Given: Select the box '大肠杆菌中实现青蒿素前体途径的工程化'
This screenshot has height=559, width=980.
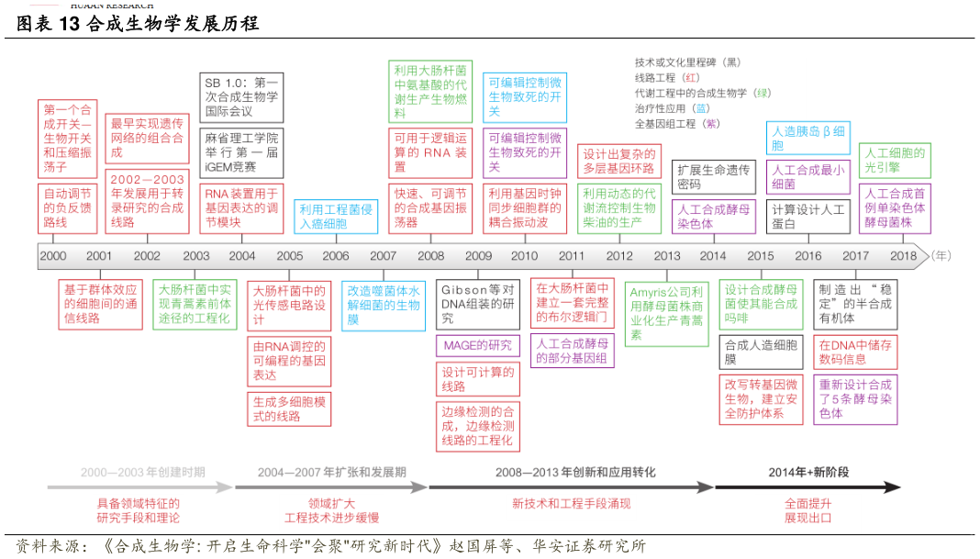Looking at the screenshot, I should (x=195, y=304).
